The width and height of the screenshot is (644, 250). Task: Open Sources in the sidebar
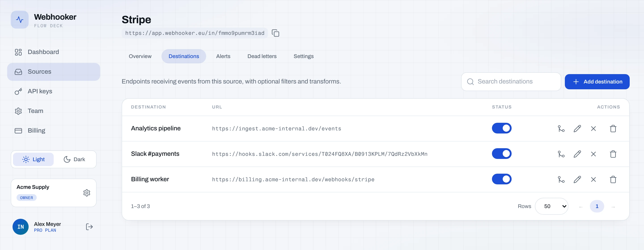coord(53,72)
